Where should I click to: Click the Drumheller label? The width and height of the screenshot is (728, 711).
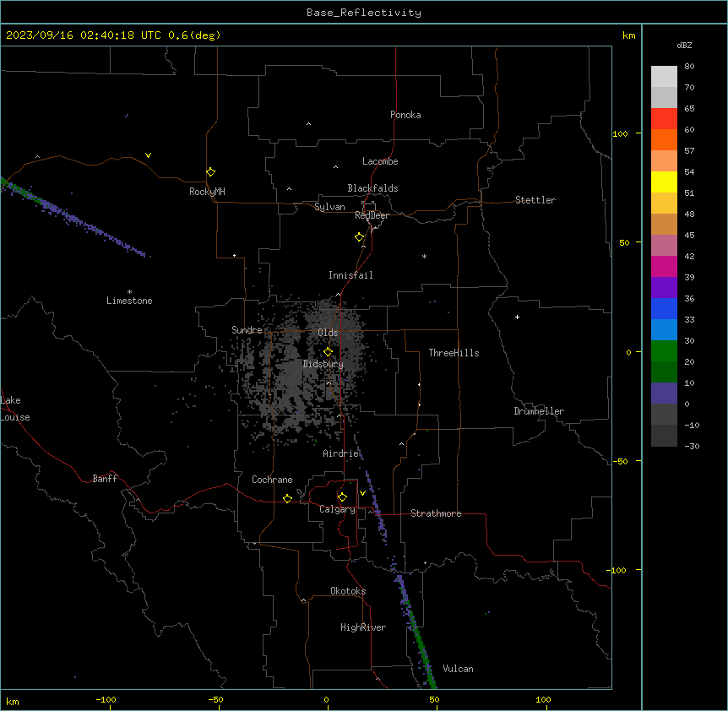539,411
